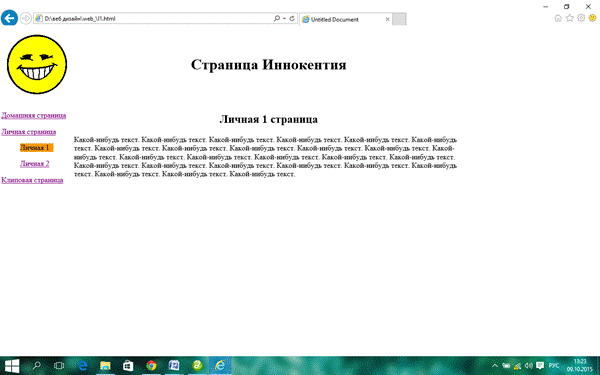Open Favorites star icon
Screen dimensions: 600x375
pyautogui.click(x=569, y=18)
